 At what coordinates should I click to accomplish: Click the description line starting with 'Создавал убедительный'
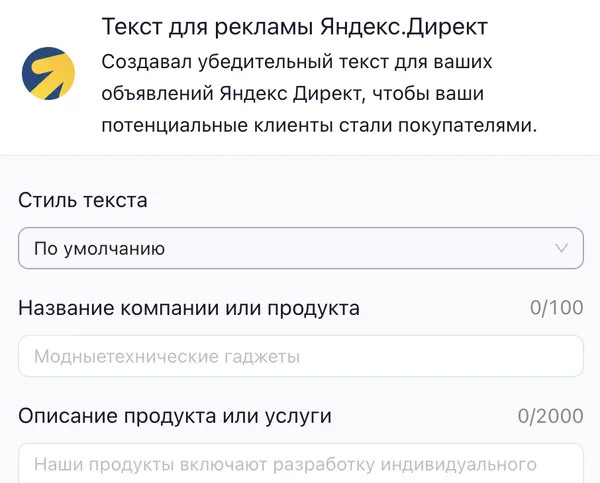pyautogui.click(x=298, y=62)
